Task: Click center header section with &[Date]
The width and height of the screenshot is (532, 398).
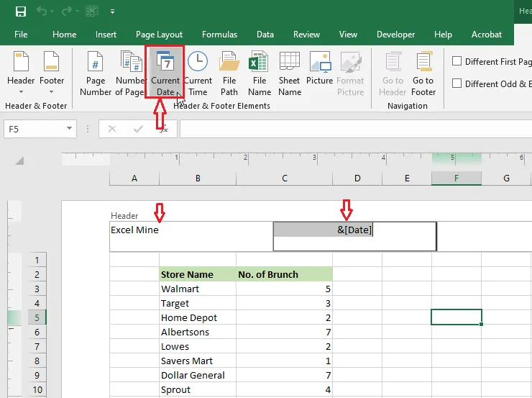Action: click(355, 237)
